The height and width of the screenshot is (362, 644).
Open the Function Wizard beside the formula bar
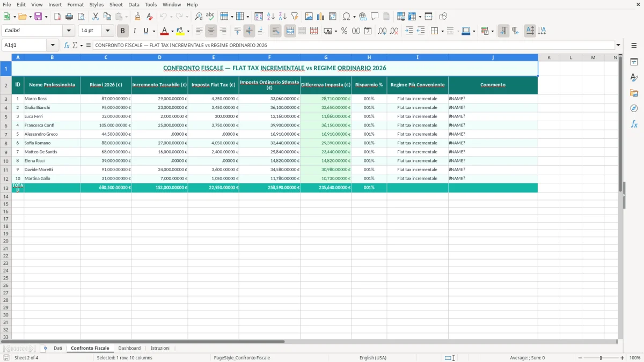(x=67, y=46)
